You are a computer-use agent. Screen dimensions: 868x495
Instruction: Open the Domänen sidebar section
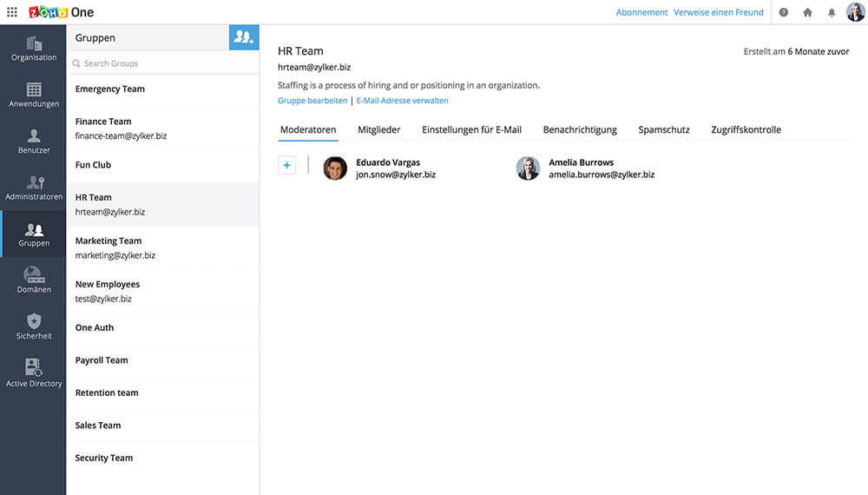pyautogui.click(x=33, y=280)
